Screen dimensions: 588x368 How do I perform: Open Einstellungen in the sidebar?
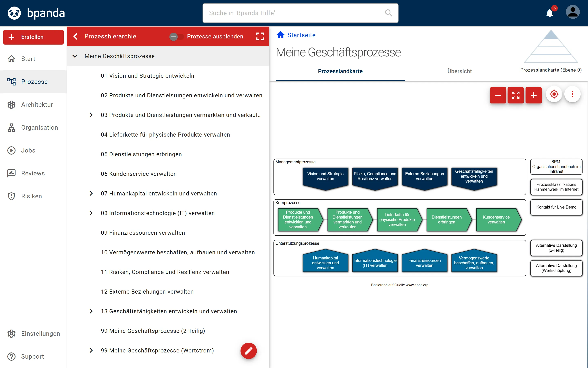pos(33,334)
